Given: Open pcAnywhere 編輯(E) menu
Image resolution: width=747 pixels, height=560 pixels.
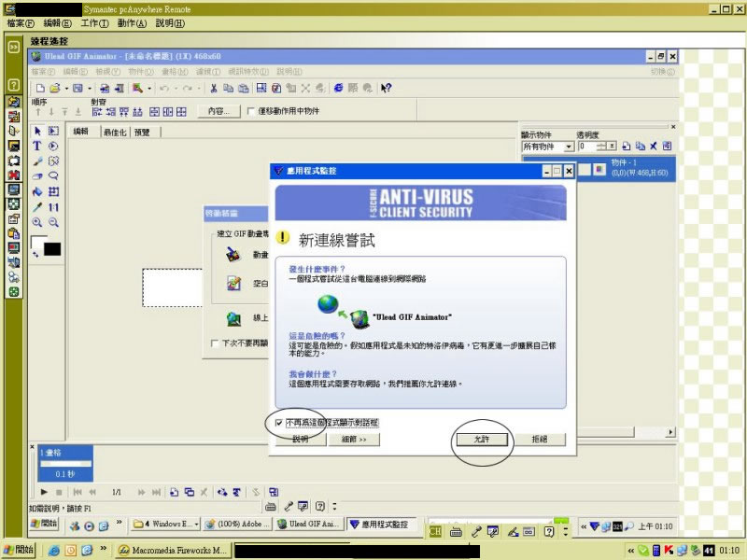Looking at the screenshot, I should [57, 22].
